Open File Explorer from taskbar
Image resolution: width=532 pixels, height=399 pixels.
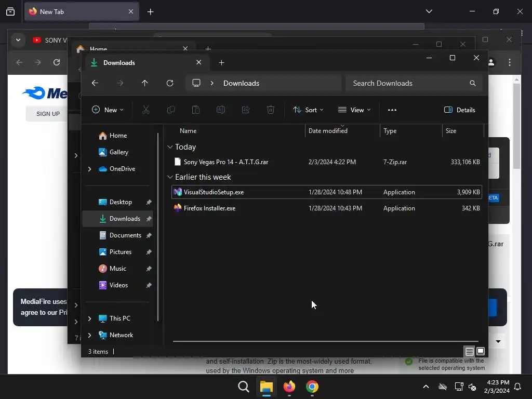267,387
